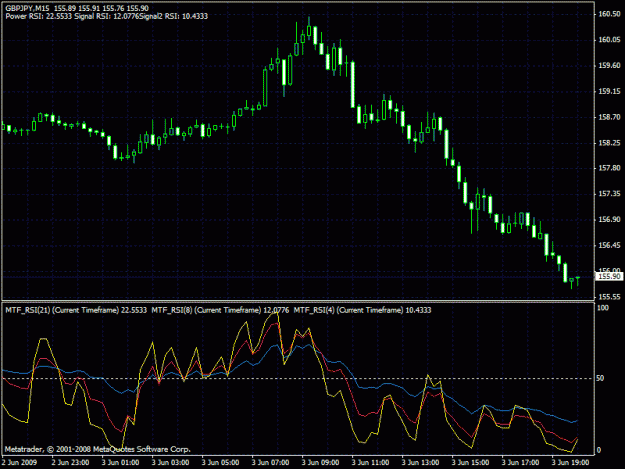Screen dimensions: 625x469
Task: Click the 3 Jun 13:00 time label
Action: click(420, 463)
